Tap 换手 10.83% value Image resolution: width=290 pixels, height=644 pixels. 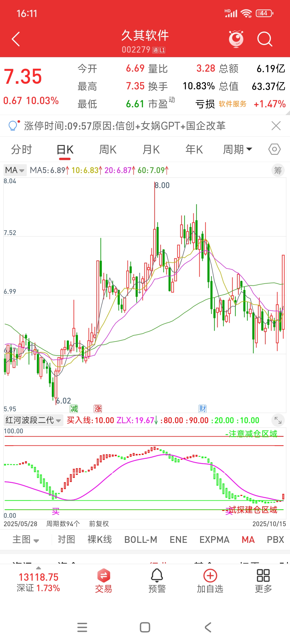click(x=199, y=86)
